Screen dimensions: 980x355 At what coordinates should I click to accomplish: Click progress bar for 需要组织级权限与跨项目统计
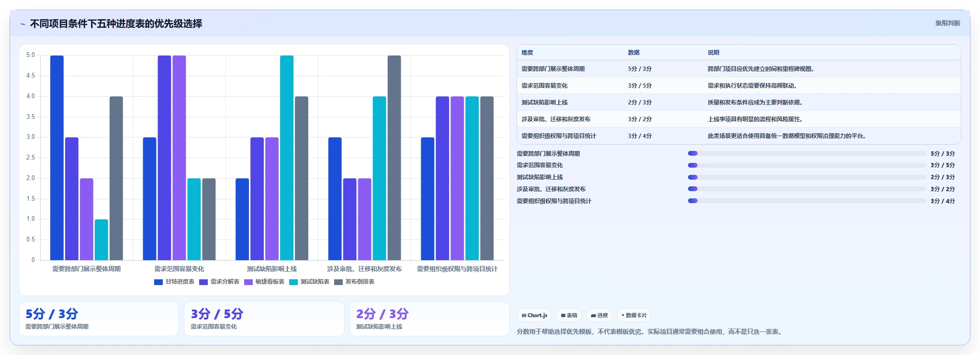(807, 201)
